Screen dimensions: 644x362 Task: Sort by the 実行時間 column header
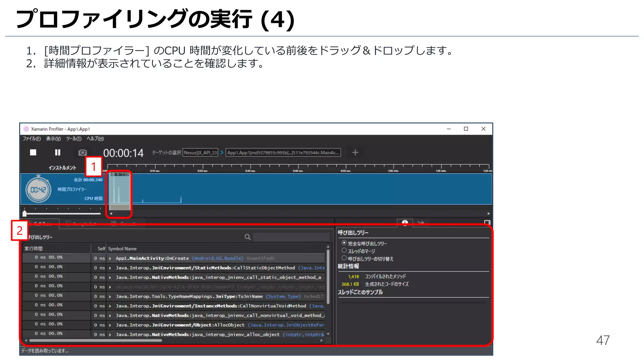point(57,249)
